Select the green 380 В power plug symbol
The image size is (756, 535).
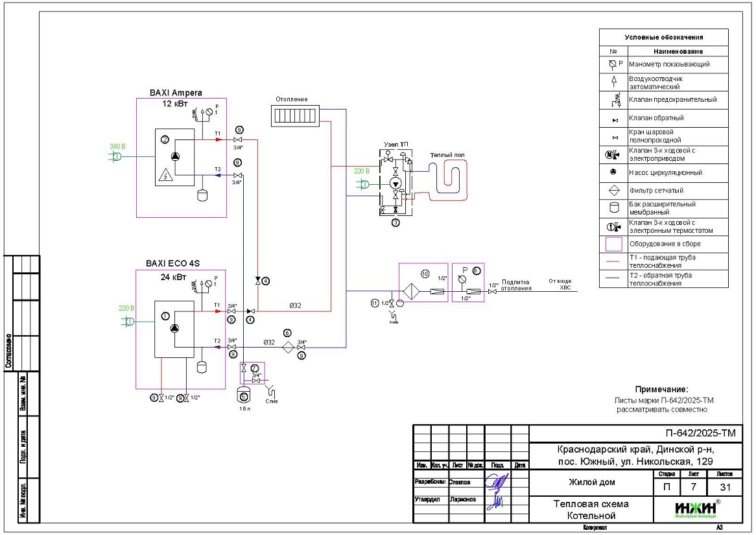tap(115, 156)
